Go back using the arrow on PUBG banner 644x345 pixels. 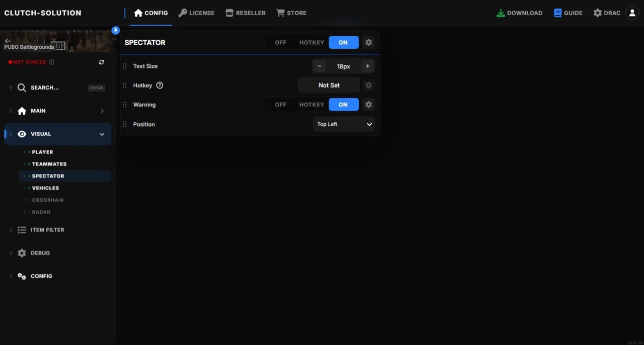(8, 41)
